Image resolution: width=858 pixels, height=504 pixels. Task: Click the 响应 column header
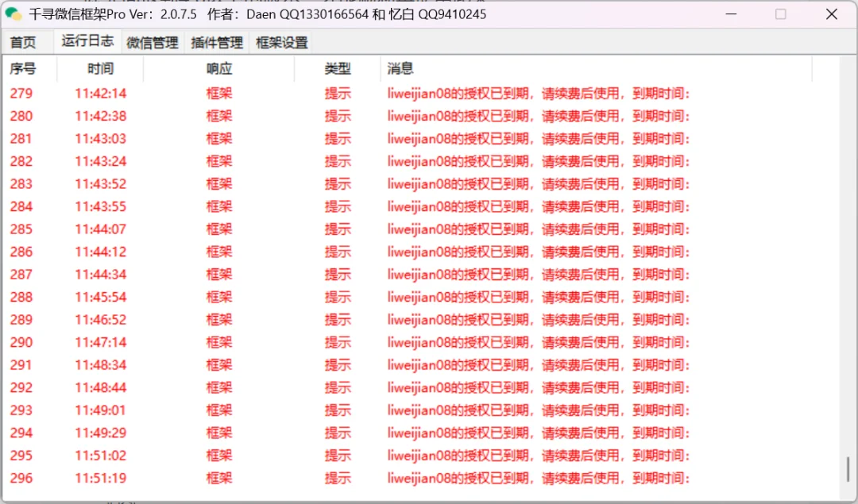point(219,69)
